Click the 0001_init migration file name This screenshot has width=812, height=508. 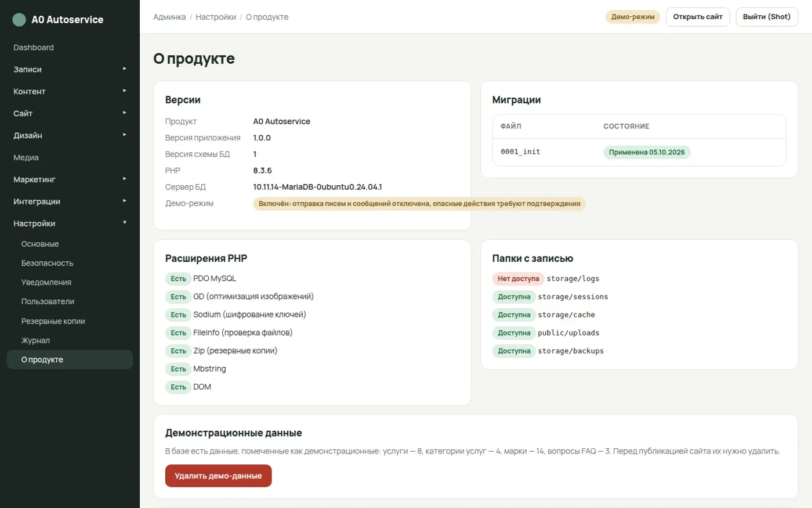pos(520,152)
